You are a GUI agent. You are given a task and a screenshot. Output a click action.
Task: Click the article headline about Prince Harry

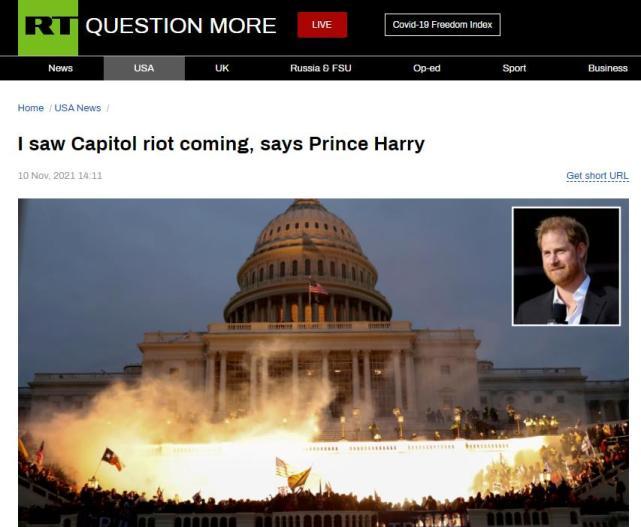coord(221,144)
